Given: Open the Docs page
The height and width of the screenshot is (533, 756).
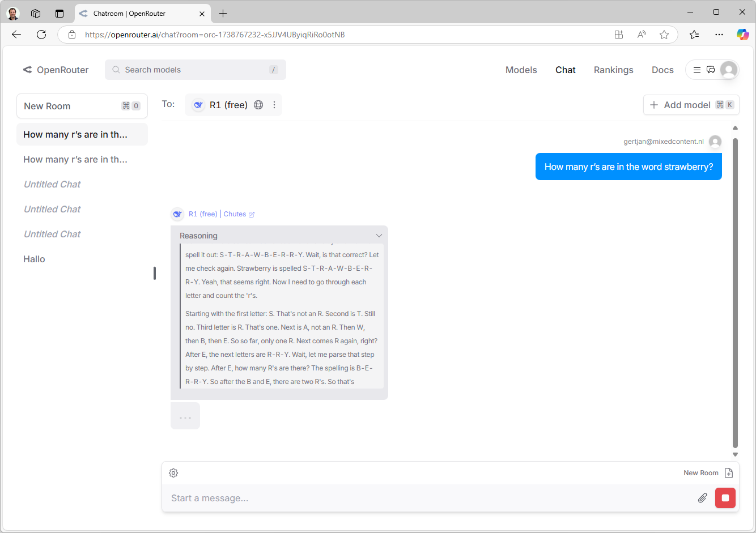Looking at the screenshot, I should (x=662, y=70).
